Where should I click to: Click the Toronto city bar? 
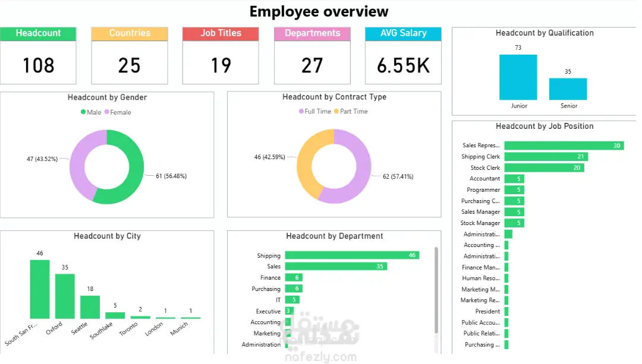point(140,317)
